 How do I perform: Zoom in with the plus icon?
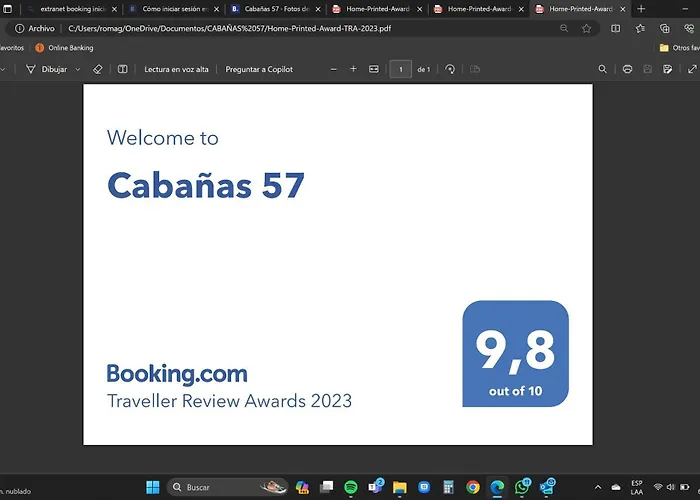(x=353, y=69)
